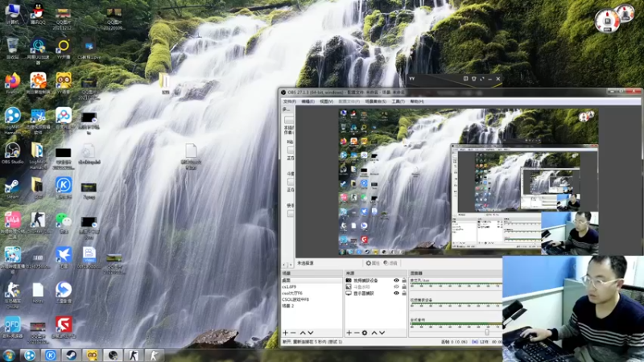Screen dimensions: 644x362
Task: Open Windows Start button
Action: pyautogui.click(x=9, y=355)
